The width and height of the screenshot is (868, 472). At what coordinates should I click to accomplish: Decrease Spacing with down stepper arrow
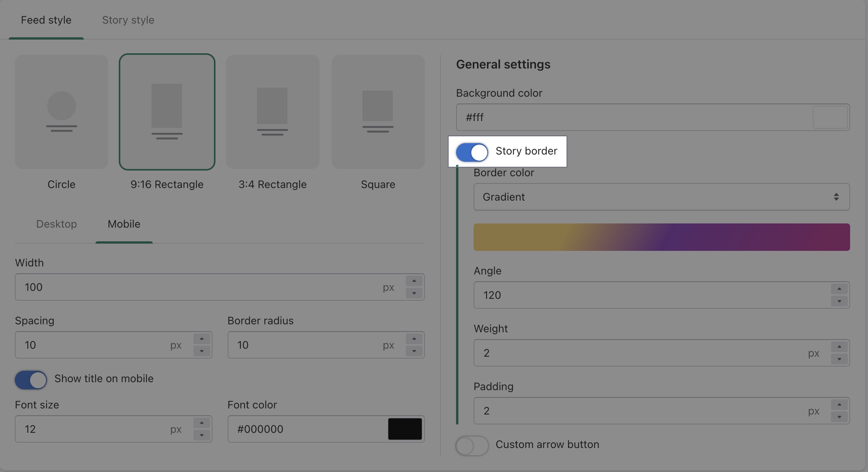[x=202, y=351]
